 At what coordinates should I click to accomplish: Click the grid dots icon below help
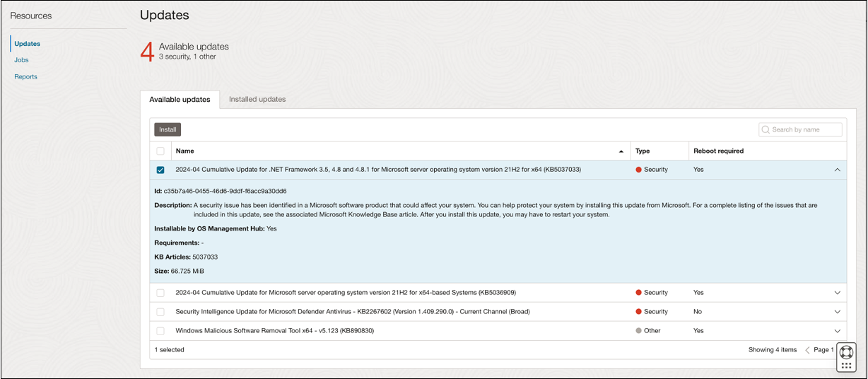click(846, 366)
